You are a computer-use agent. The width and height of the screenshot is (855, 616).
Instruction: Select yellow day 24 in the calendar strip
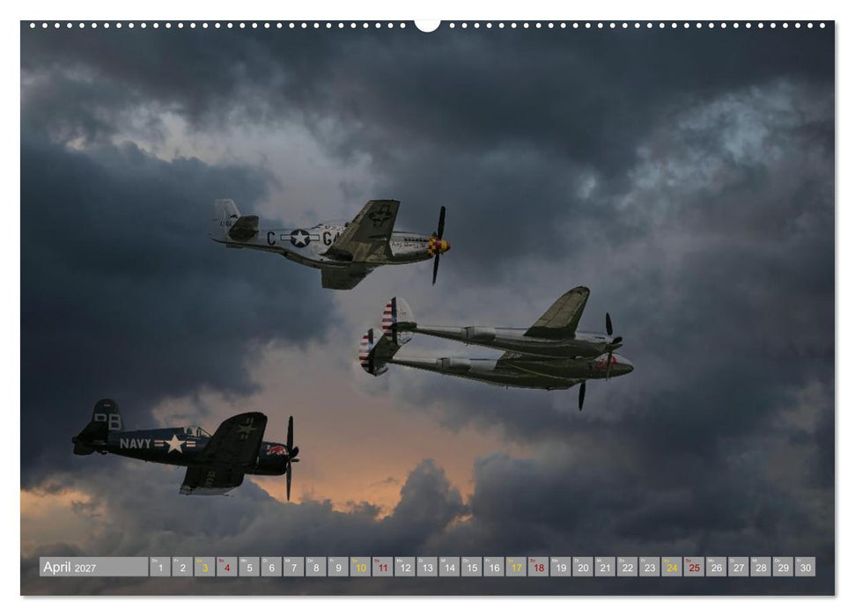point(673,567)
